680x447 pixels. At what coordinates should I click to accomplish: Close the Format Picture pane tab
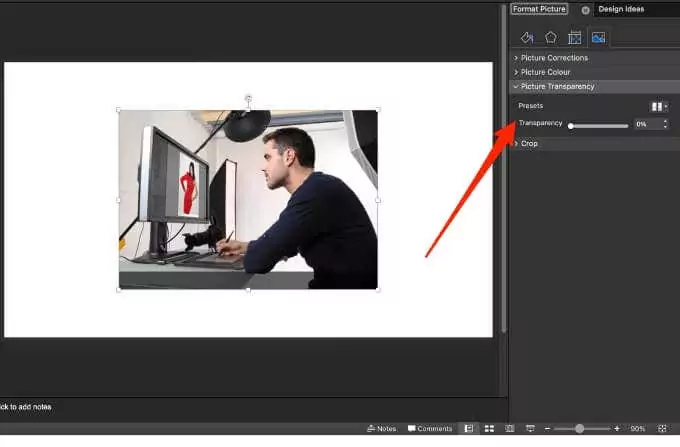585,10
